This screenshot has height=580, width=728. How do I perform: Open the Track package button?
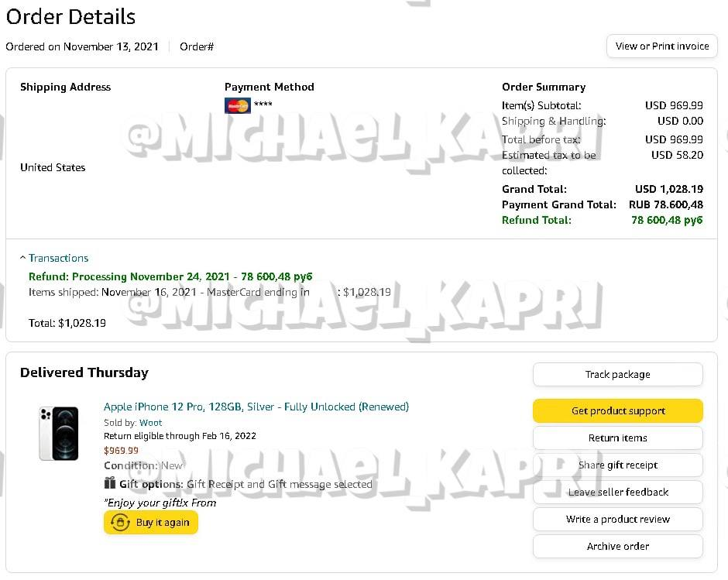tap(617, 374)
